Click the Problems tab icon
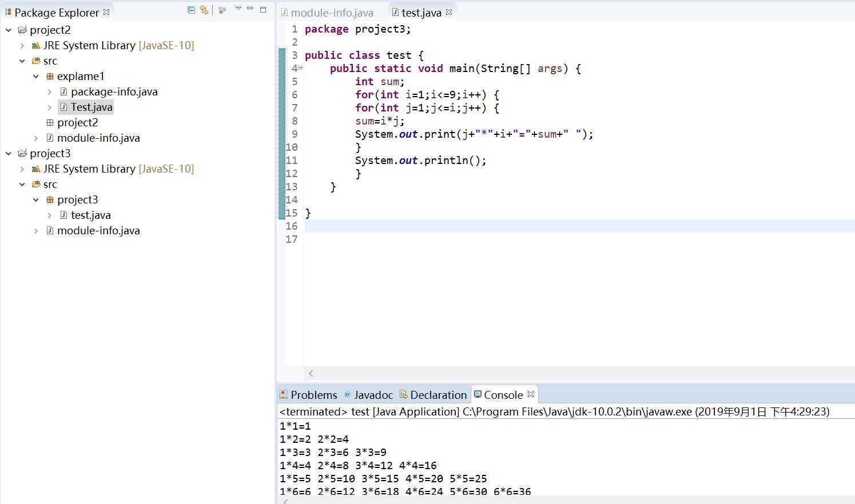This screenshot has height=504, width=855. [284, 394]
